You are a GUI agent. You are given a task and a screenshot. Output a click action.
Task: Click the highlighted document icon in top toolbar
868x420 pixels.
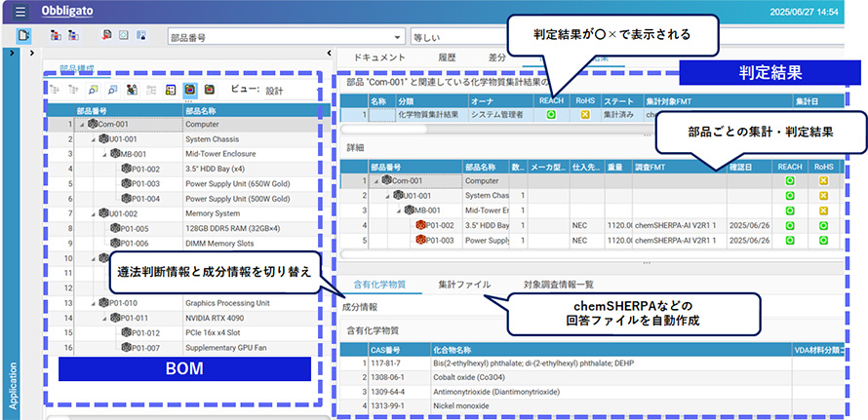coord(23,35)
